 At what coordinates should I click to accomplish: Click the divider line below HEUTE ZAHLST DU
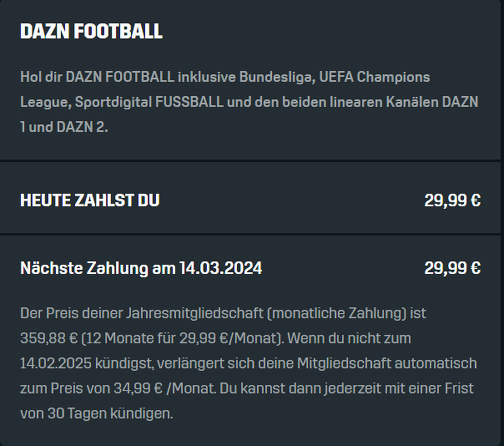coord(250,234)
